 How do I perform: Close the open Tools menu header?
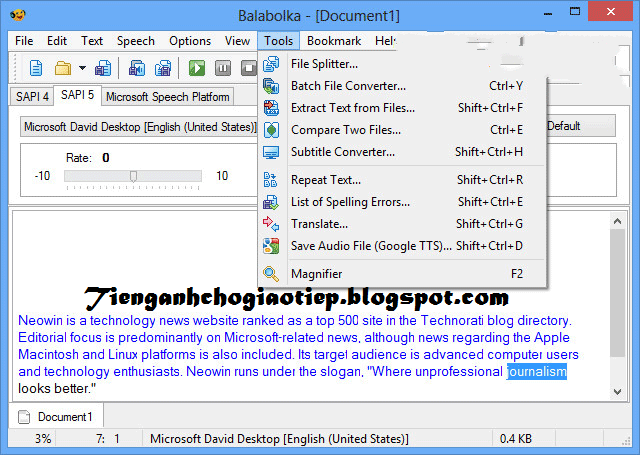278,41
